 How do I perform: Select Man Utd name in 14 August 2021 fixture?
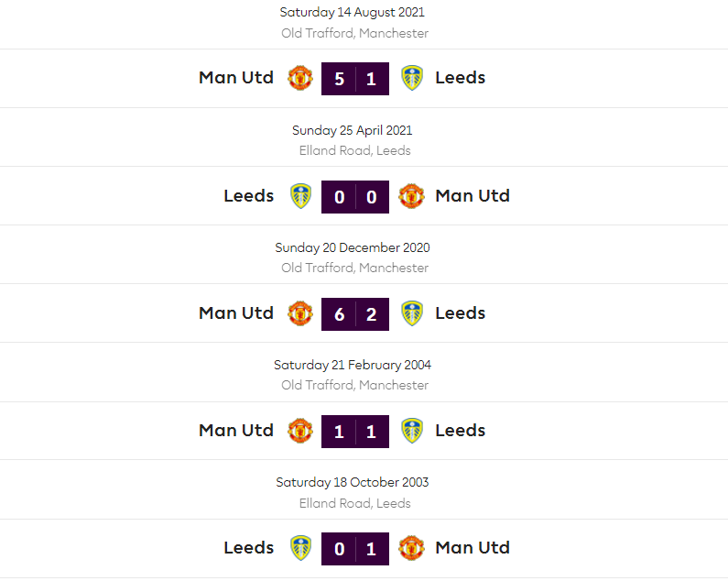coord(236,78)
